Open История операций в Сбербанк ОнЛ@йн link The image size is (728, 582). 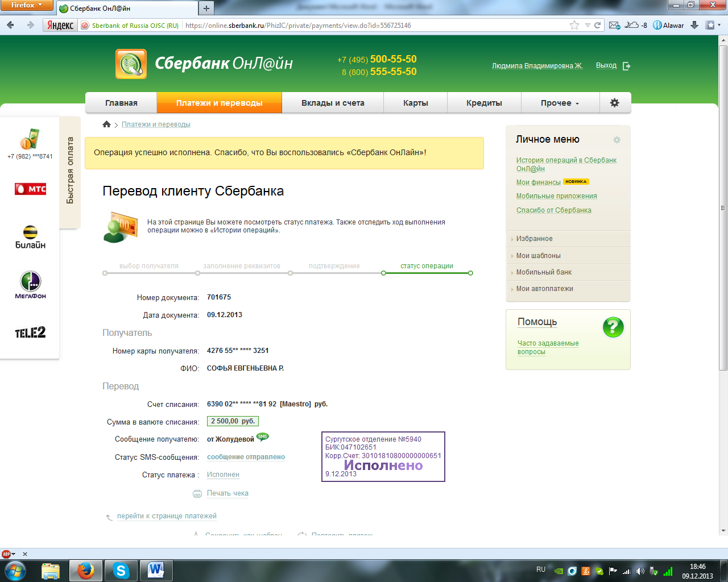coord(566,164)
